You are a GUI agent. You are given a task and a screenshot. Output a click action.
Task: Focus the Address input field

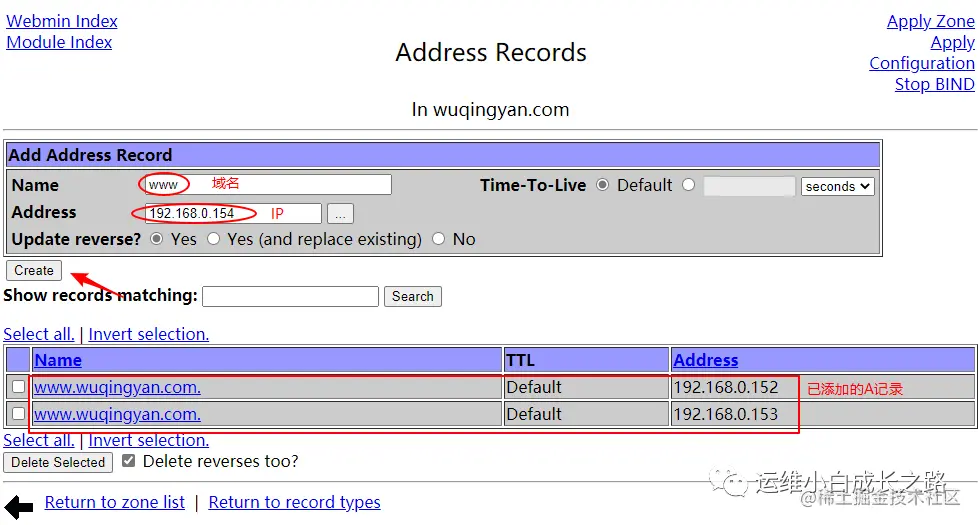(233, 213)
